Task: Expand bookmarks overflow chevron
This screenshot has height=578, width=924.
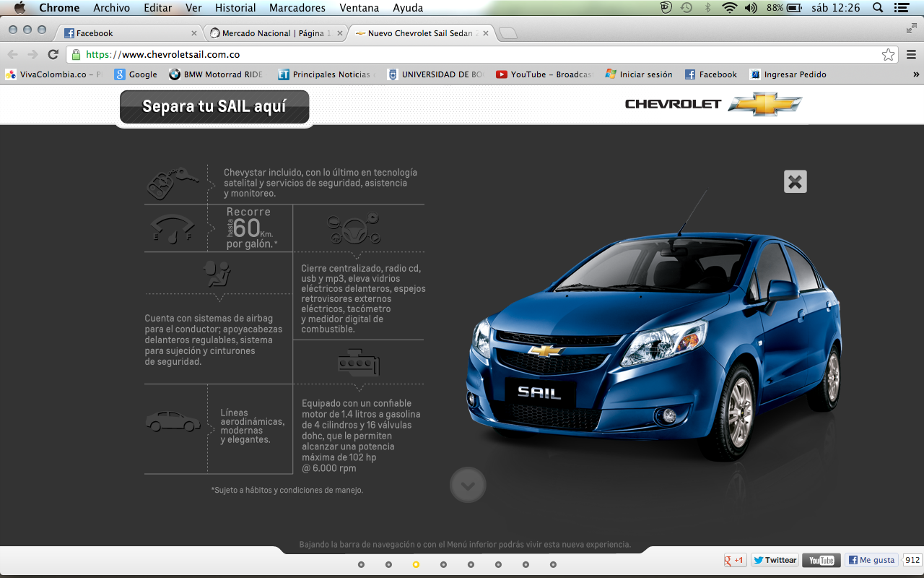Action: point(916,74)
